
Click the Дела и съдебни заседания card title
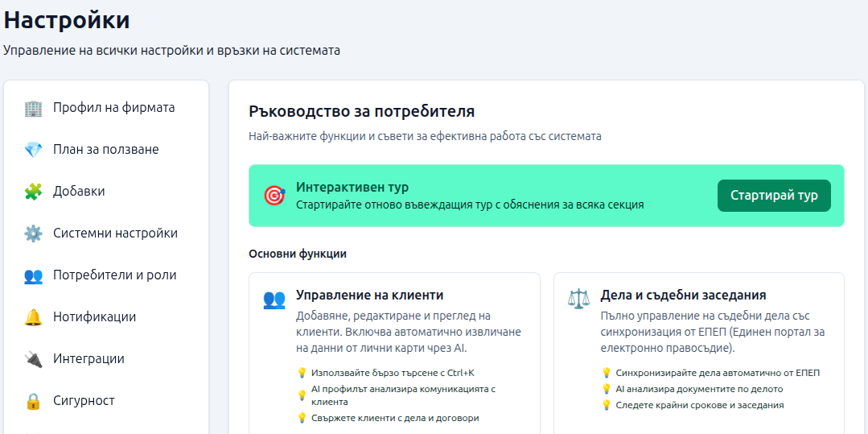coord(683,295)
